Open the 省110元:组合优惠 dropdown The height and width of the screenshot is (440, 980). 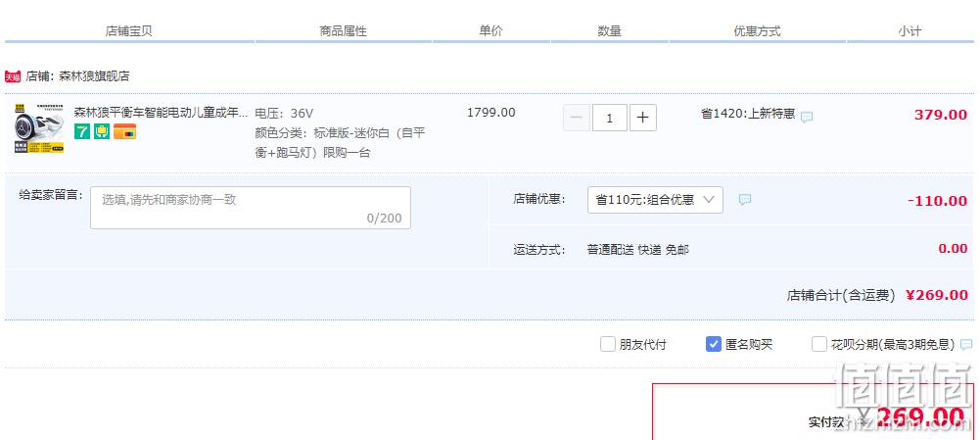click(x=655, y=200)
